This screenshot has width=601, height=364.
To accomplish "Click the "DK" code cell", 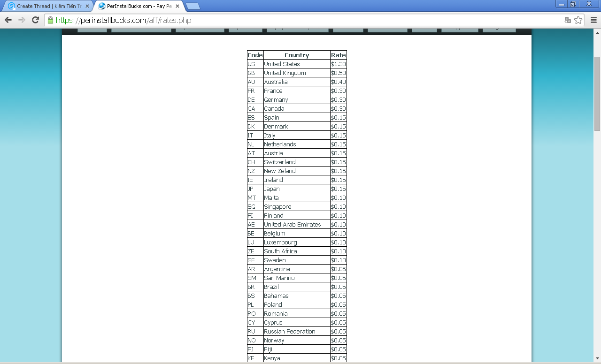I will pos(255,126).
